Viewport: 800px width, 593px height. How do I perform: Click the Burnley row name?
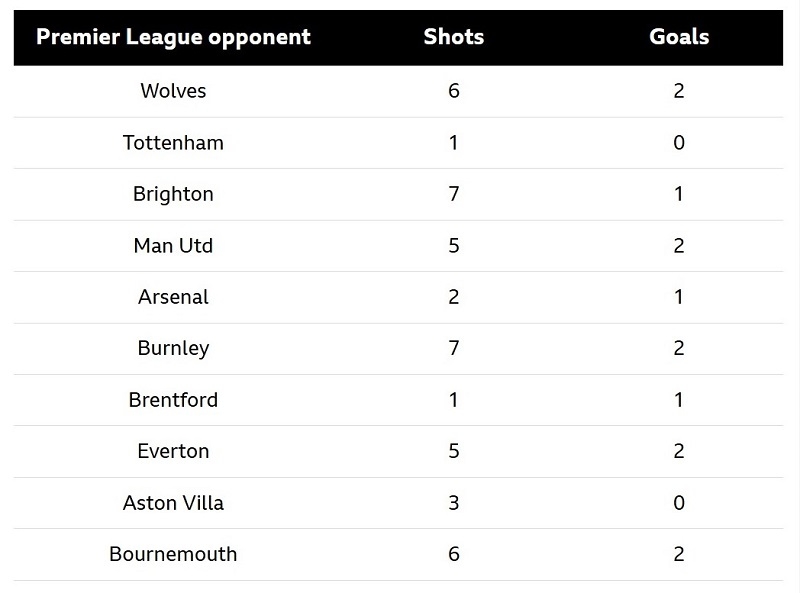(173, 349)
